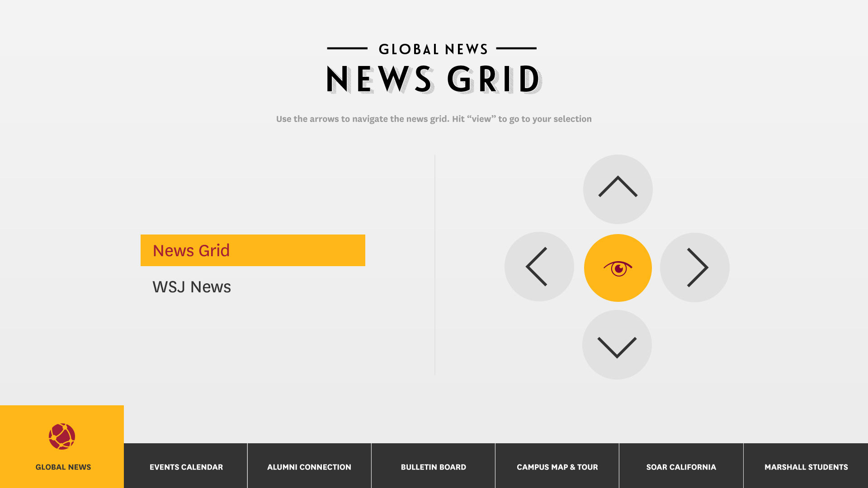This screenshot has height=488, width=868.
Task: Go to the Bulletin Board tab
Action: tap(433, 467)
